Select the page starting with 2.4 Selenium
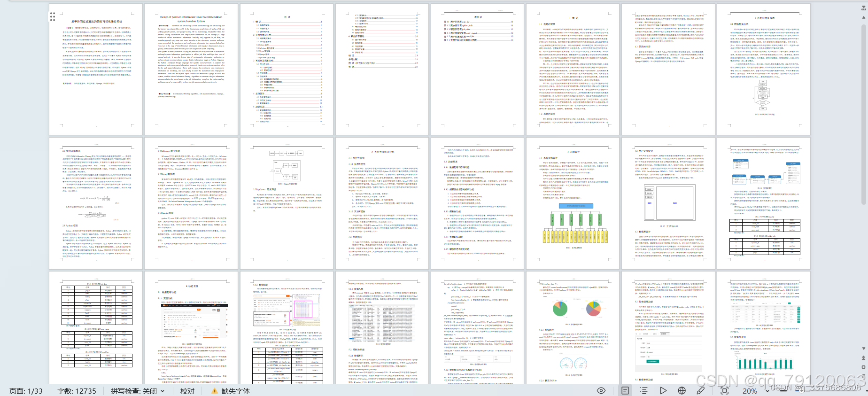The width and height of the screenshot is (868, 396). point(191,203)
